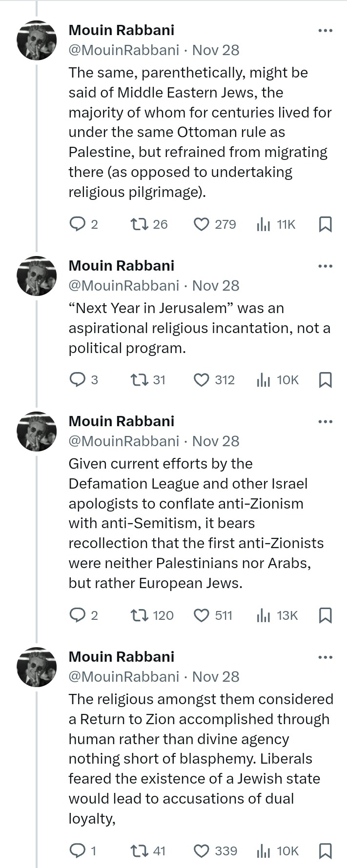The height and width of the screenshot is (868, 347).
Task: Open the profile avatar on the third tweet
Action: tap(37, 432)
